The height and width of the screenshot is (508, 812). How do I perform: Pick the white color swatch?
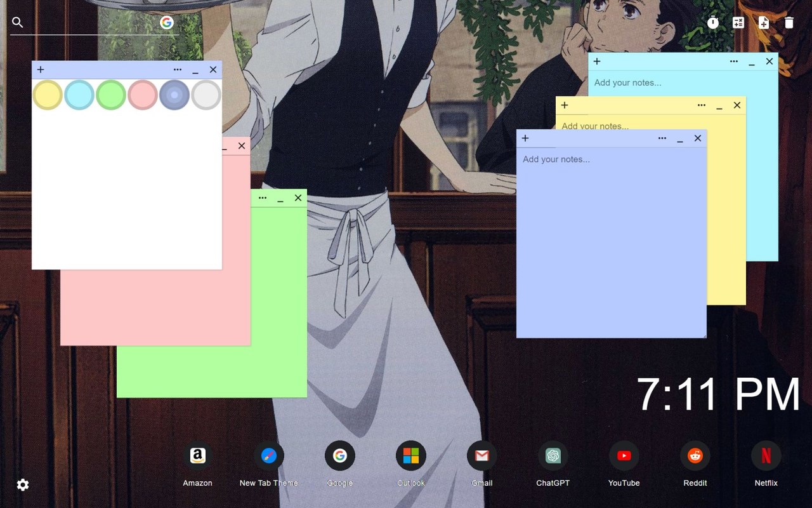tap(206, 95)
